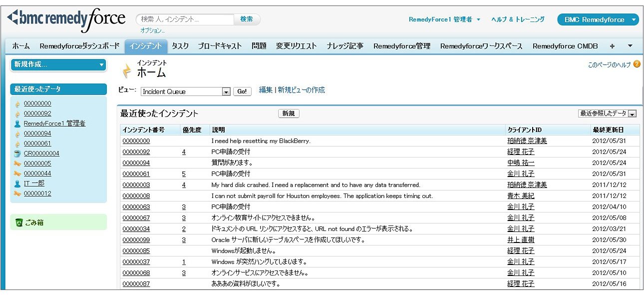Click the incident icon beside sidebar item 00000000
The image size is (644, 295).
pos(18,103)
